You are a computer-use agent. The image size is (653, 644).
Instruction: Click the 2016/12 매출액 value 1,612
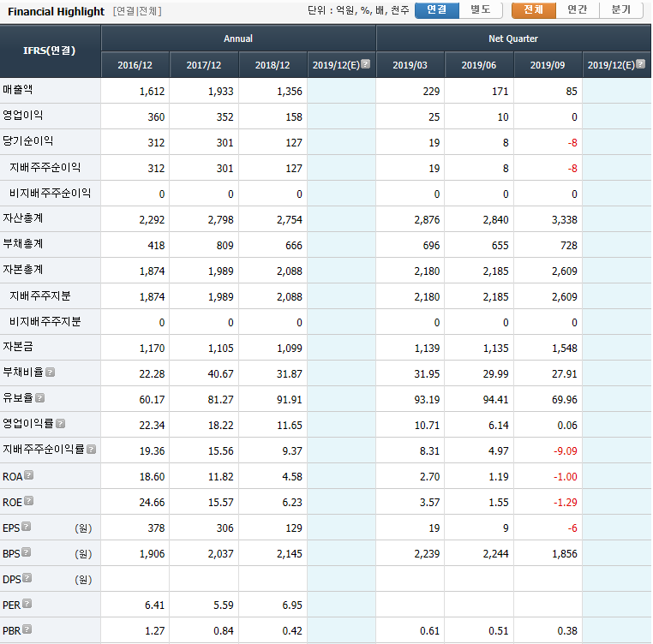(x=152, y=92)
